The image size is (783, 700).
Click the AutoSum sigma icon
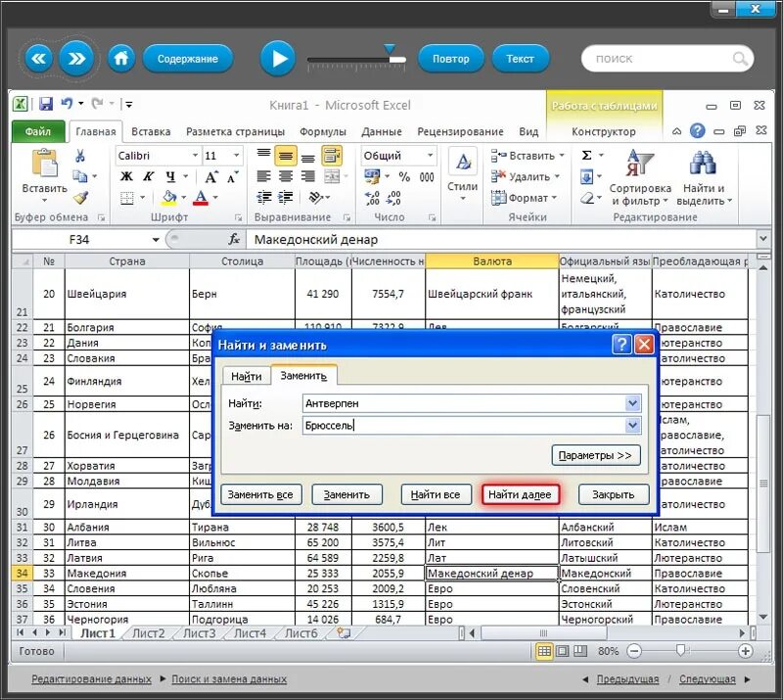pyautogui.click(x=586, y=156)
